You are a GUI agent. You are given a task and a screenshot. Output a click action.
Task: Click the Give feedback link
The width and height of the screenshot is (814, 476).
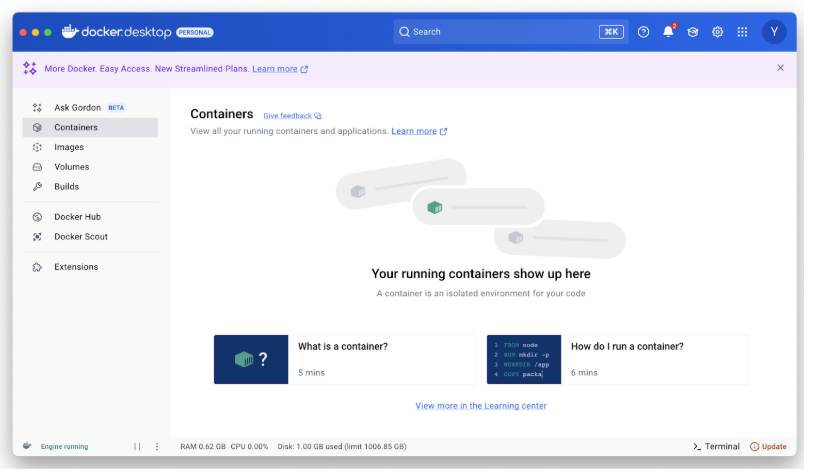tap(291, 116)
